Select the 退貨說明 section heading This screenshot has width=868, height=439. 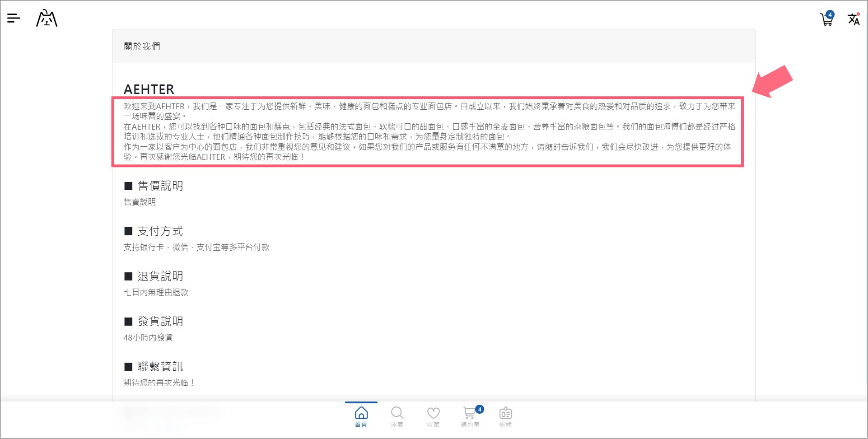pyautogui.click(x=160, y=276)
